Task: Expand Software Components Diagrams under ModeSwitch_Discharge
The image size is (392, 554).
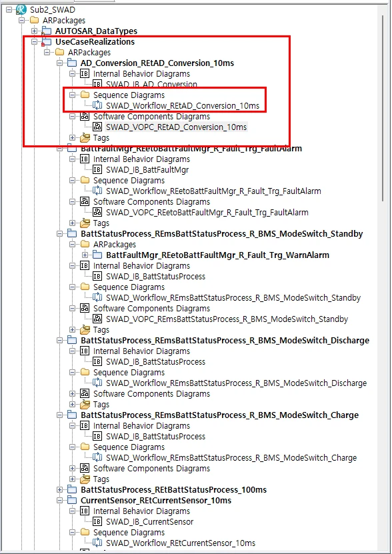Action: pos(72,393)
